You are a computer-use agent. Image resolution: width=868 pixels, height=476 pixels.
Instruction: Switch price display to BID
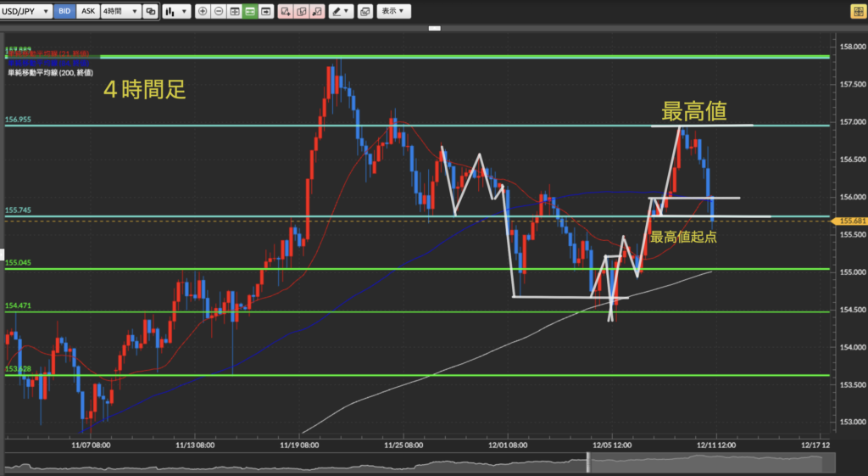[64, 12]
